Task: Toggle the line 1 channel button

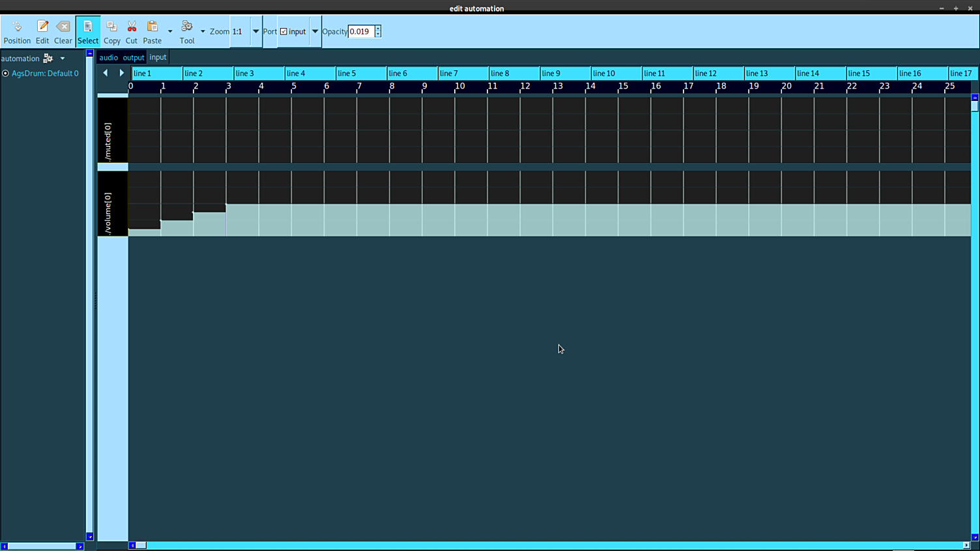Action: pyautogui.click(x=156, y=74)
